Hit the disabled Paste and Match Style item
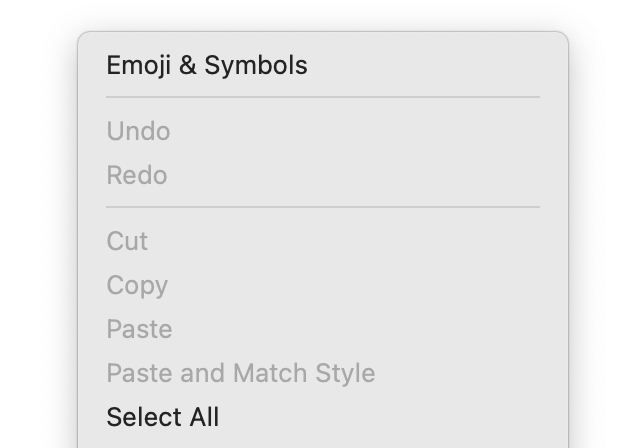Image resolution: width=638 pixels, height=448 pixels. point(241,373)
